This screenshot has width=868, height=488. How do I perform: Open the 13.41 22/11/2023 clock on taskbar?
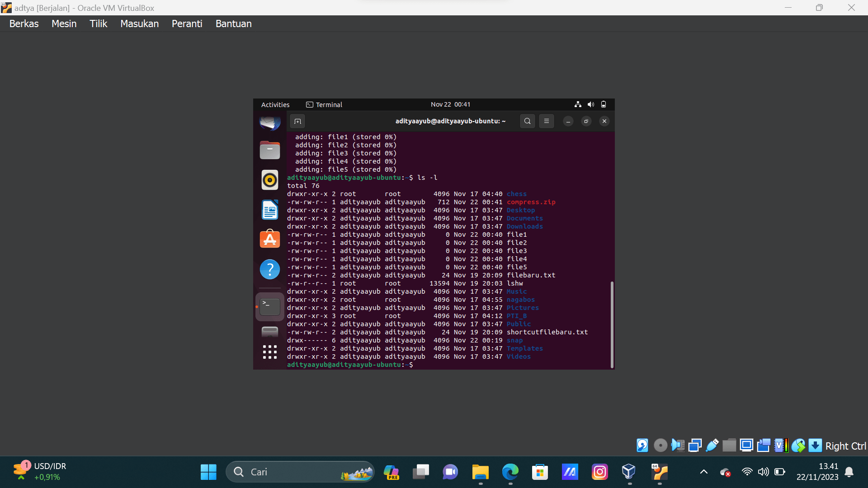pos(817,472)
